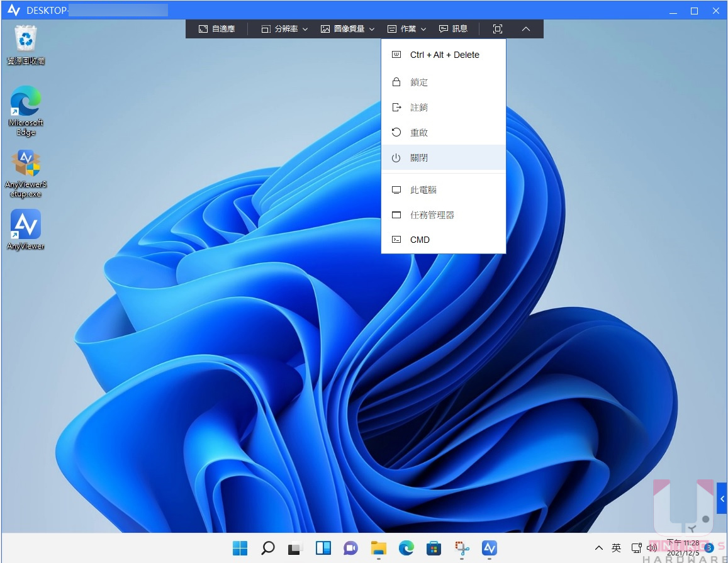Image resolution: width=728 pixels, height=563 pixels.
Task: Open the Snipping Tool taskbar icon
Action: (x=461, y=548)
